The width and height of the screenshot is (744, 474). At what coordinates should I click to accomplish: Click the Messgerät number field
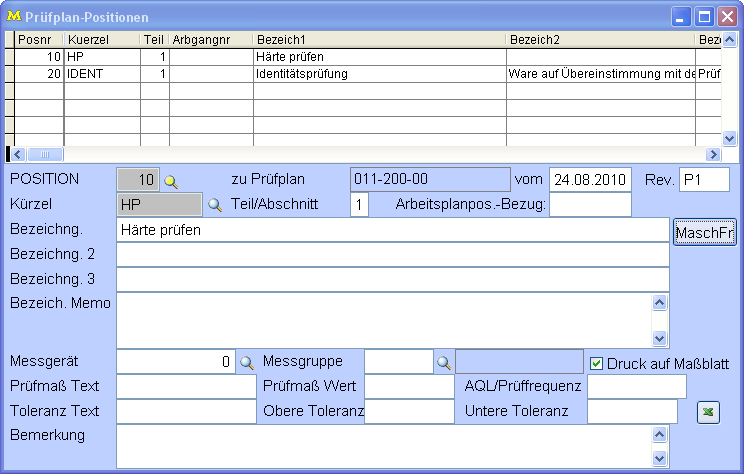[176, 362]
